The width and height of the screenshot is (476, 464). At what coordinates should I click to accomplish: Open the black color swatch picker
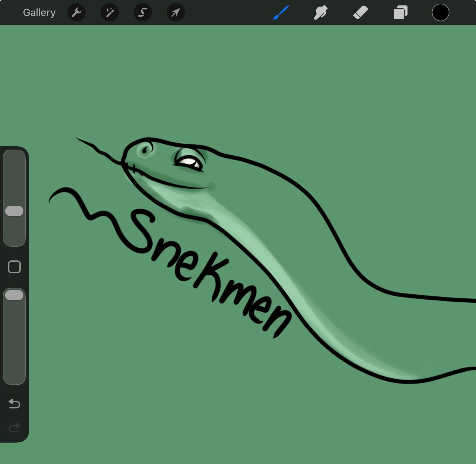tap(440, 13)
